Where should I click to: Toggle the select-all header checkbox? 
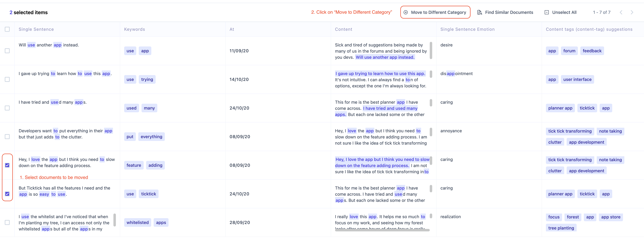click(7, 29)
